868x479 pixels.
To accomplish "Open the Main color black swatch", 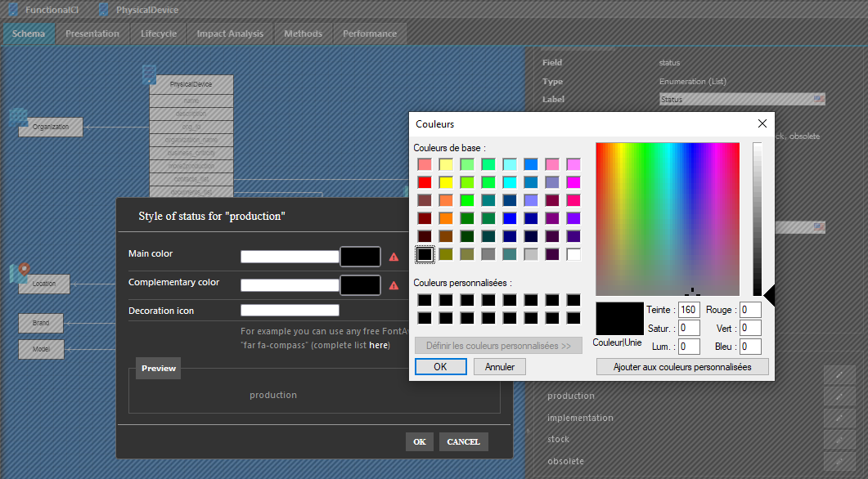I will pyautogui.click(x=360, y=257).
